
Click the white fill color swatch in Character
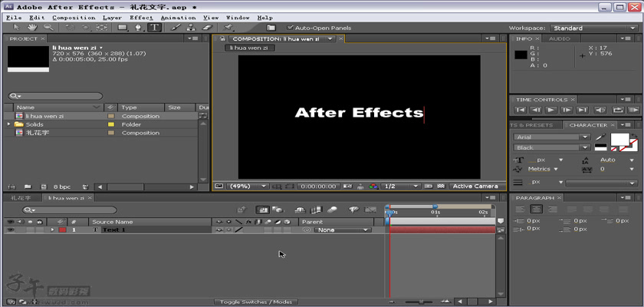coord(619,140)
